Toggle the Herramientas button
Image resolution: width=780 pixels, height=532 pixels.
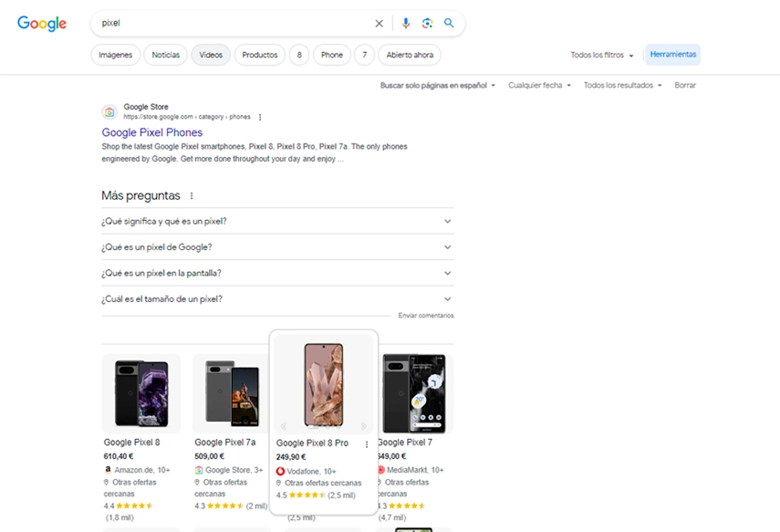(673, 54)
